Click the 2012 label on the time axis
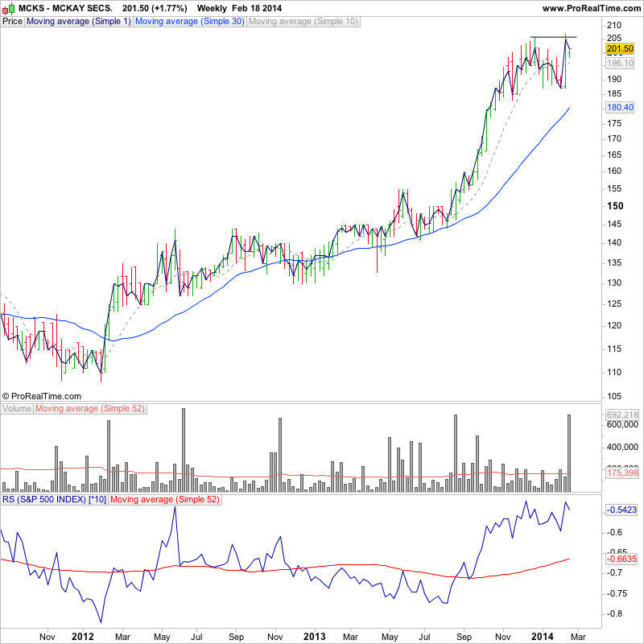This screenshot has width=644, height=644. pyautogui.click(x=83, y=637)
